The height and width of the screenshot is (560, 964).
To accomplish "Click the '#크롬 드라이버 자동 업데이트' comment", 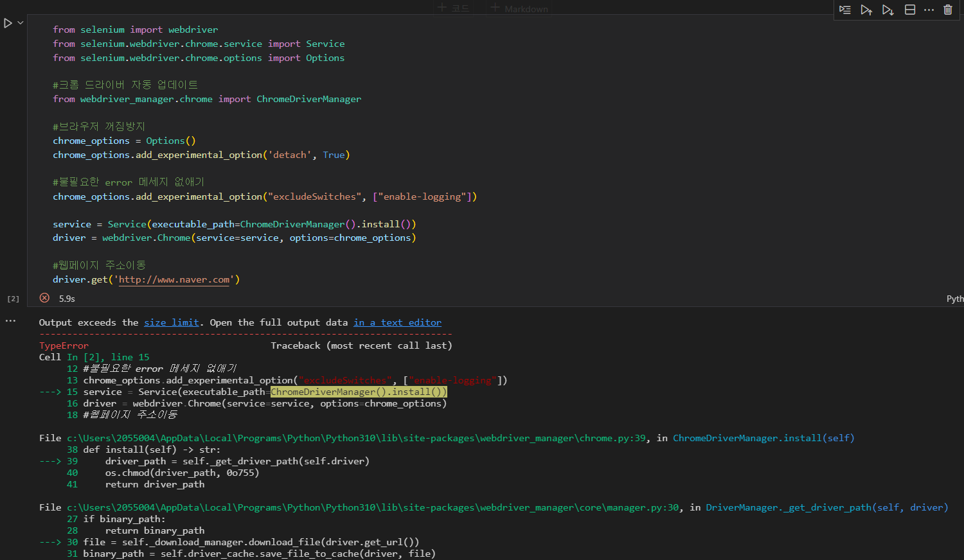I will [x=125, y=85].
